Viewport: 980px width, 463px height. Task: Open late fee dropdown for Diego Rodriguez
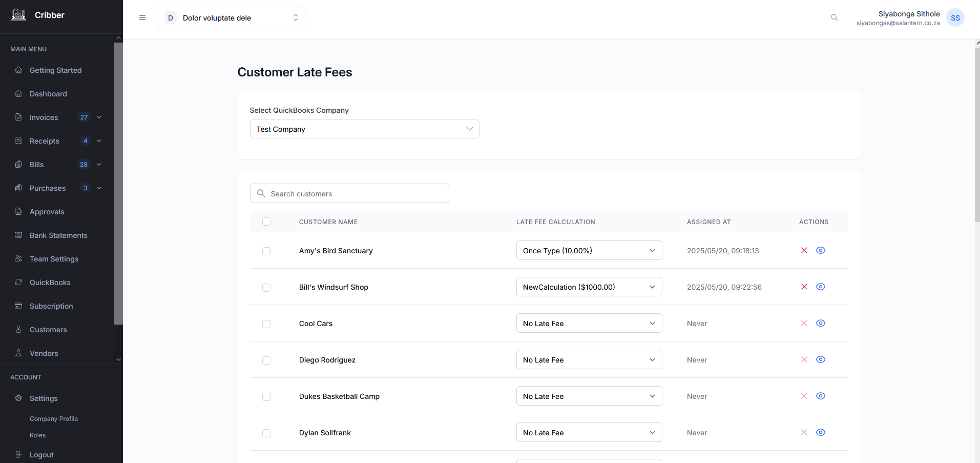589,359
